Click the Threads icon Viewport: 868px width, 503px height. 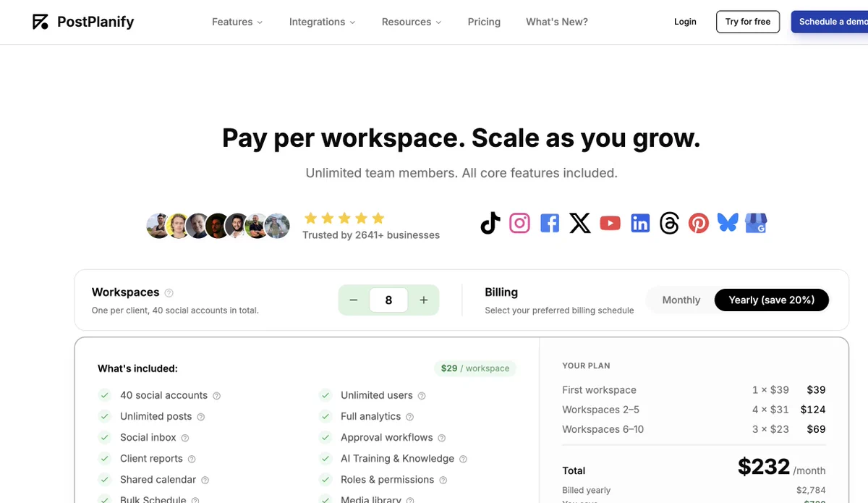(669, 223)
